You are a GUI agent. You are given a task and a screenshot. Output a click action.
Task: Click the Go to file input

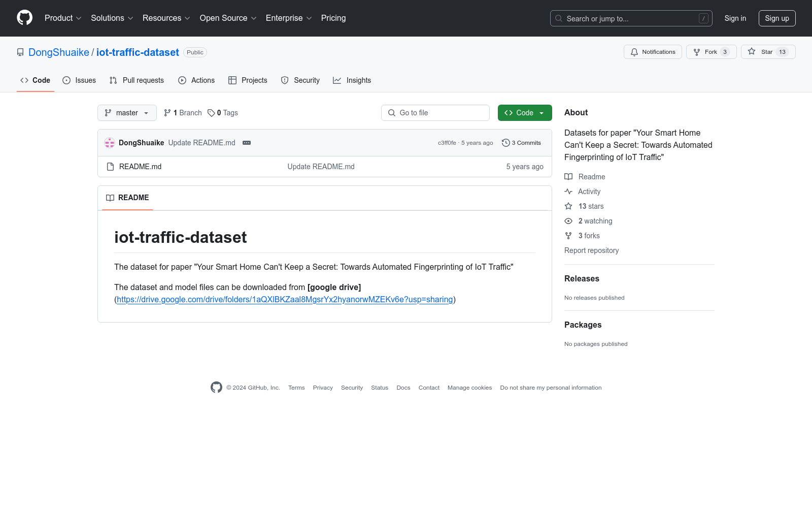435,113
